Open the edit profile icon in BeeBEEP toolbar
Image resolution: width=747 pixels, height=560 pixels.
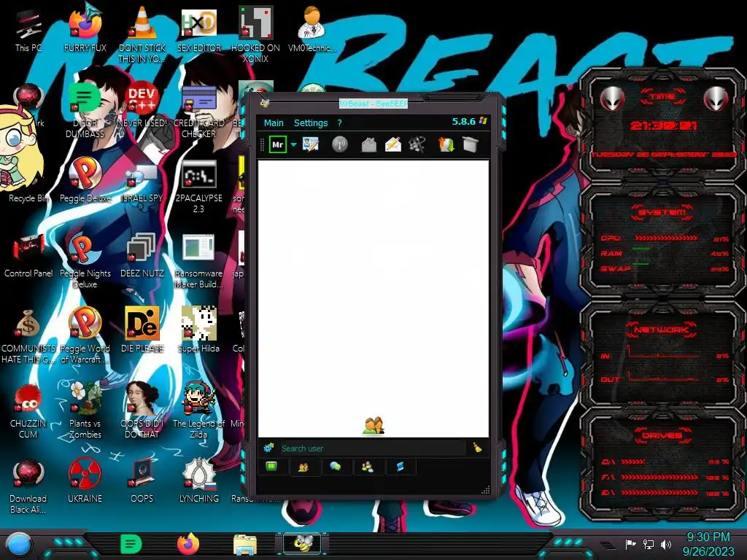coord(310,144)
